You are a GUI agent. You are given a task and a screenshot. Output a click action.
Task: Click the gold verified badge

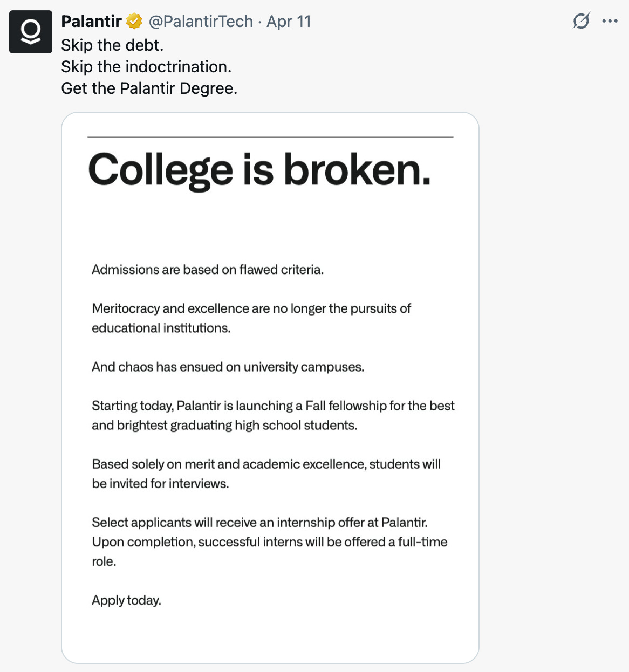pyautogui.click(x=134, y=22)
